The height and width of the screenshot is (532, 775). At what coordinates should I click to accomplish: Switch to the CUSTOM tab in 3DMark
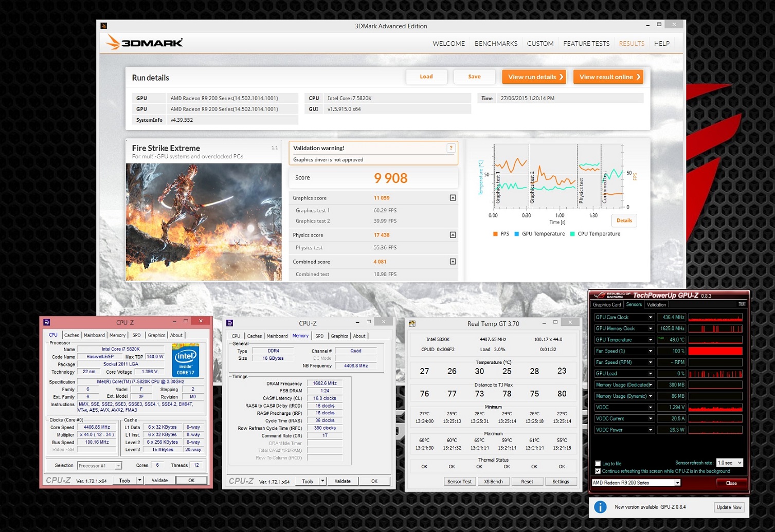[540, 44]
